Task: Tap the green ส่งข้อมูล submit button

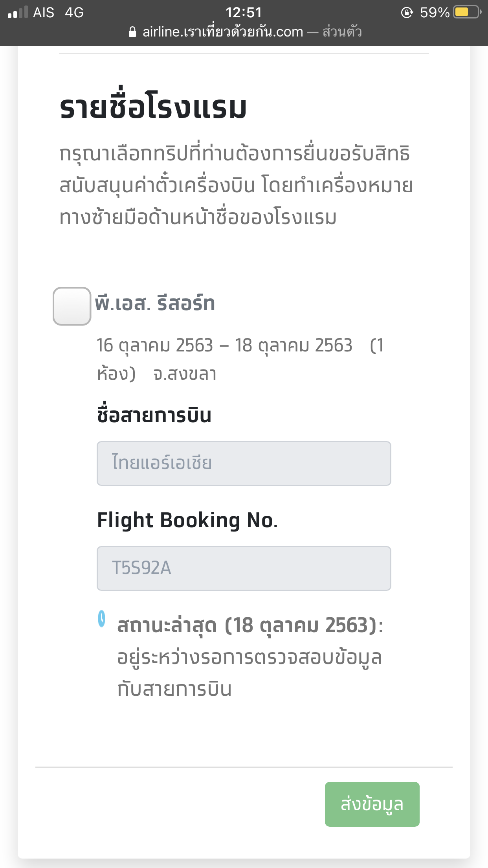Action: coord(372,804)
